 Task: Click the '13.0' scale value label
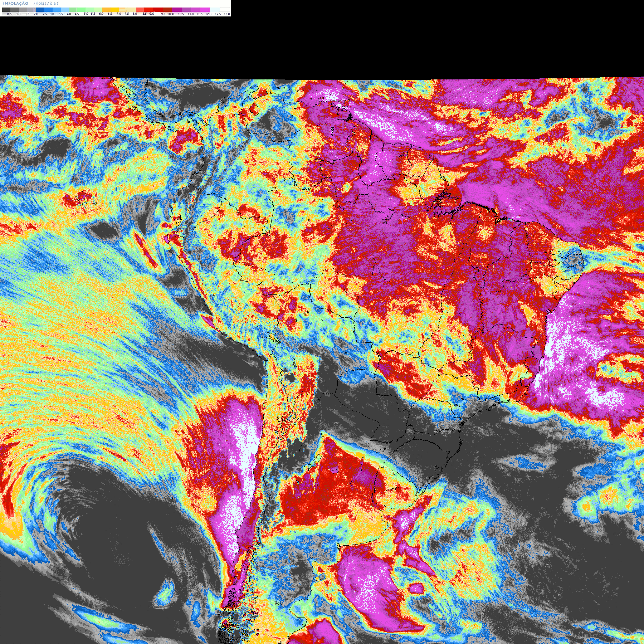[x=227, y=14]
